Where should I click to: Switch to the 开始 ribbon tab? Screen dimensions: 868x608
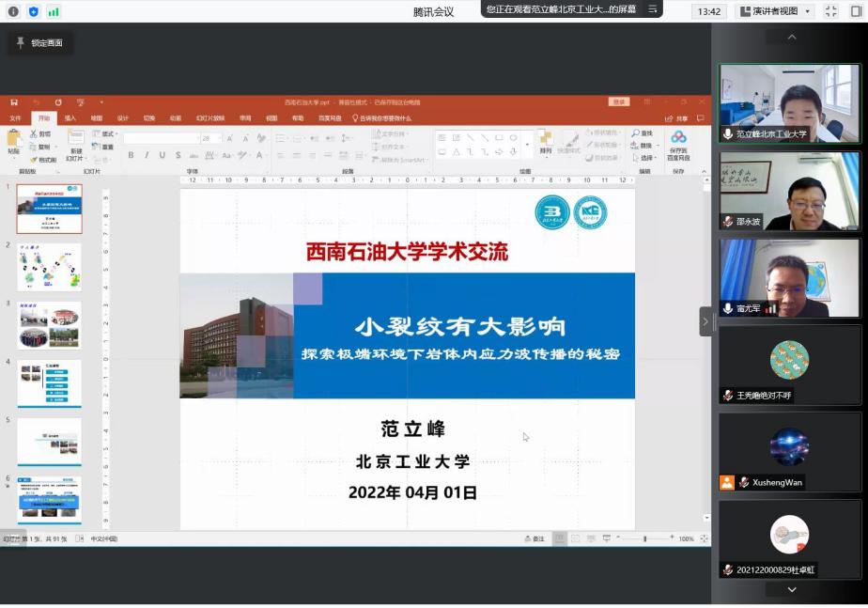tap(44, 118)
